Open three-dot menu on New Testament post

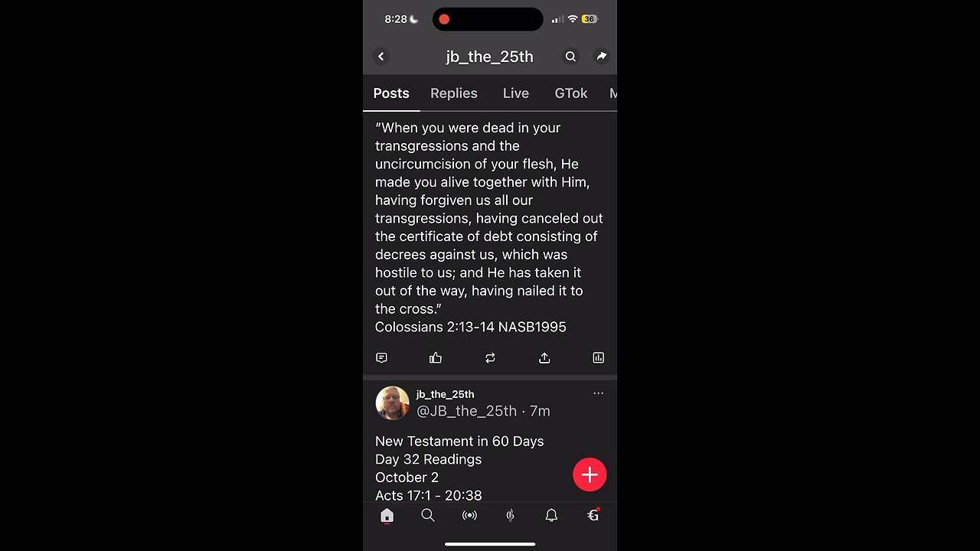click(598, 393)
